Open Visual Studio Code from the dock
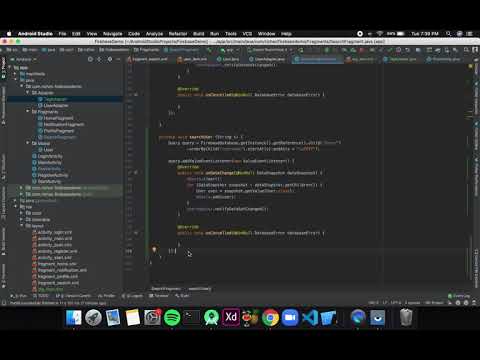The width and height of the screenshot is (480, 360). point(310,317)
